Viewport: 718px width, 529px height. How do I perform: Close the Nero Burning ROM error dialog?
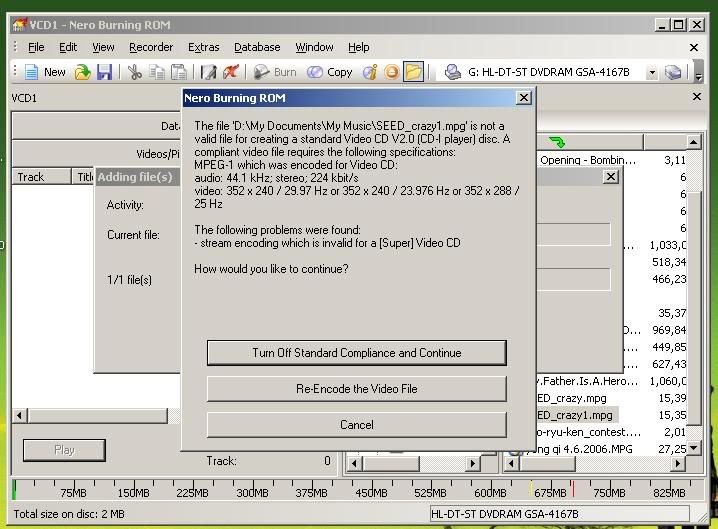523,98
